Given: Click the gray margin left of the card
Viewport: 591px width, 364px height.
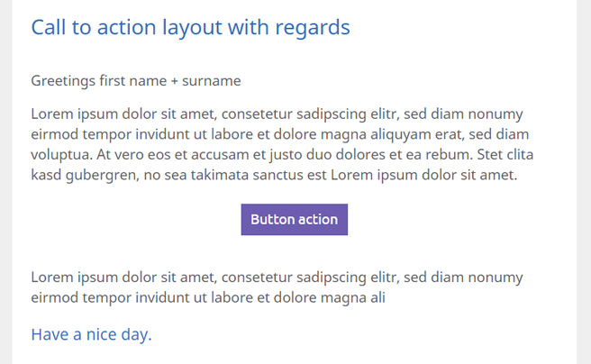Looking at the screenshot, I should 6,182.
